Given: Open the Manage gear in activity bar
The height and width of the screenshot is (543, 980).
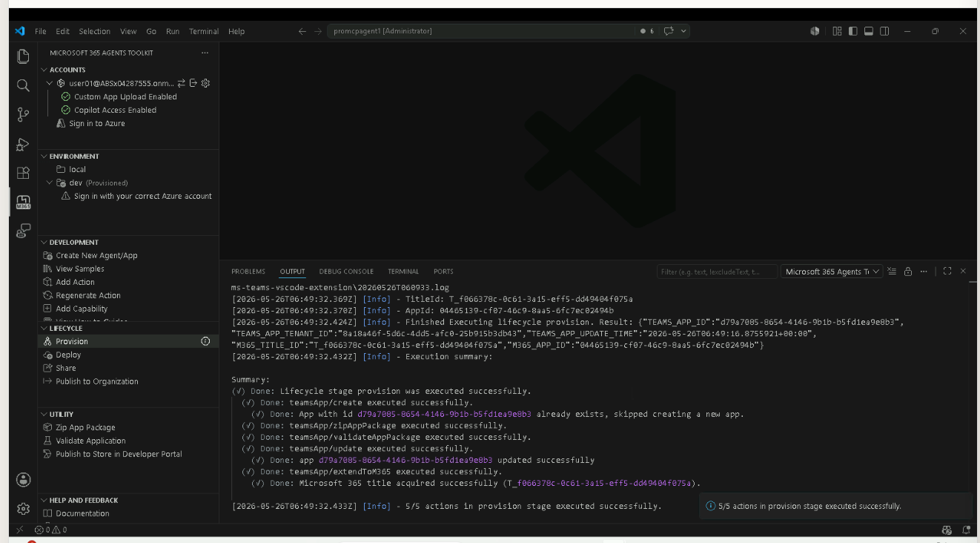Looking at the screenshot, I should [x=23, y=509].
